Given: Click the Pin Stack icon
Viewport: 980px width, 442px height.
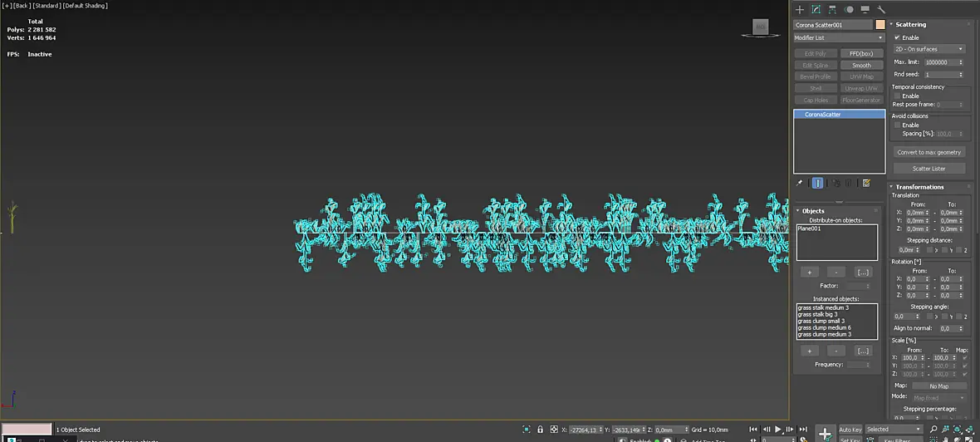Looking at the screenshot, I should 800,183.
